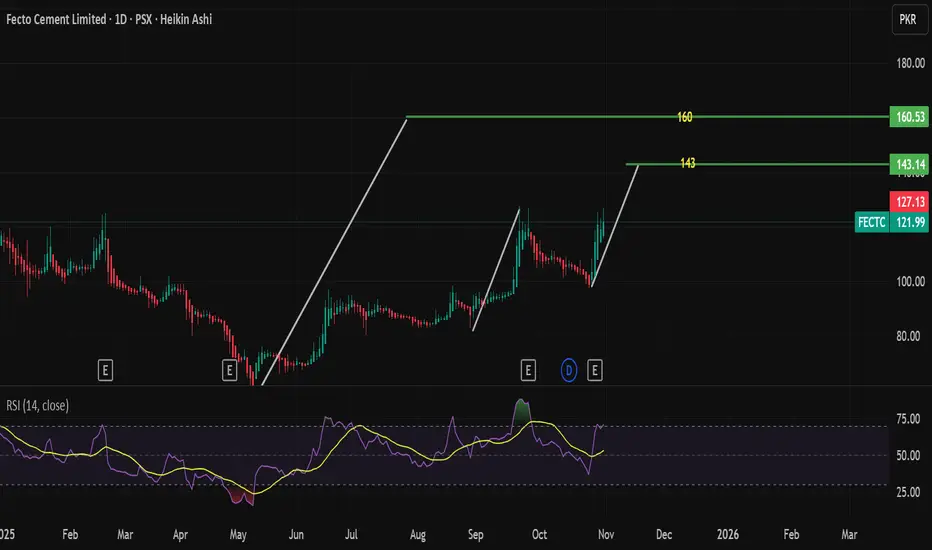The width and height of the screenshot is (932, 550).
Task: Select the 143.14 green price label
Action: coord(909,164)
